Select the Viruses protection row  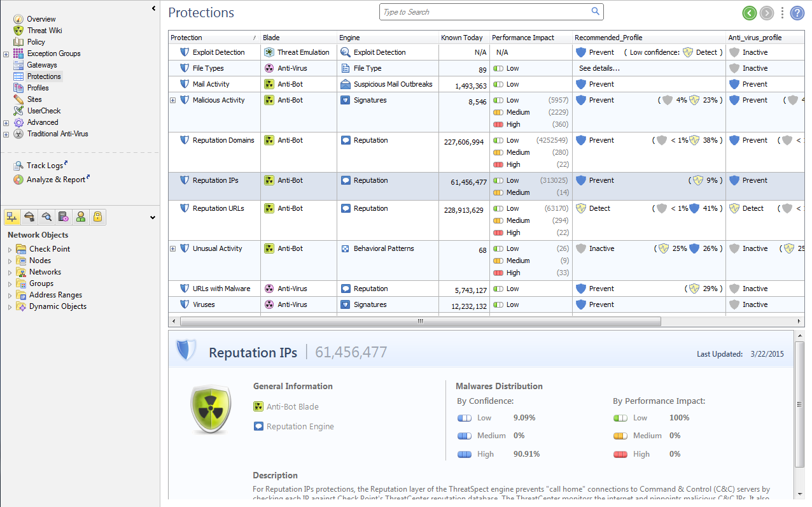487,304
